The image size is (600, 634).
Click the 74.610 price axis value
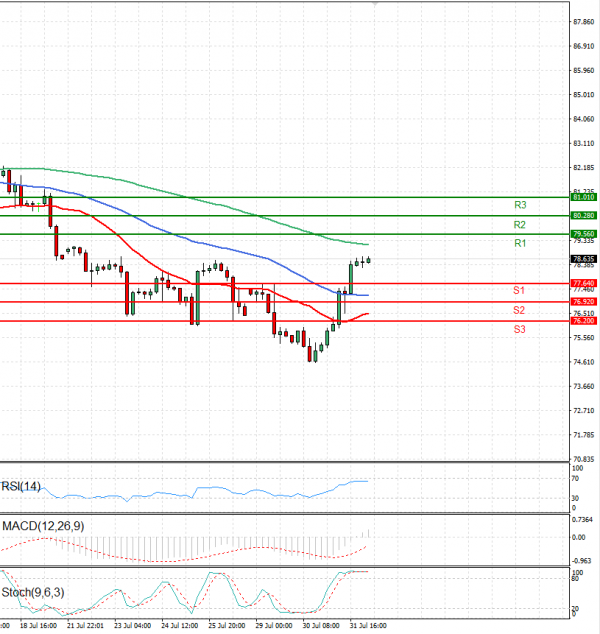pos(584,362)
